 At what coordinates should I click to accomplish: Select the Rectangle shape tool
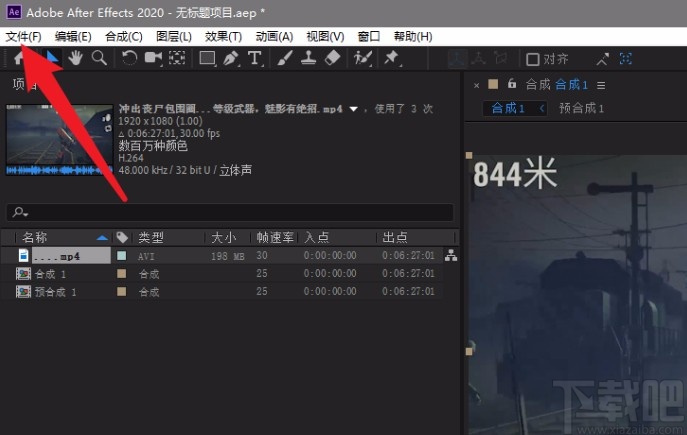(x=207, y=58)
